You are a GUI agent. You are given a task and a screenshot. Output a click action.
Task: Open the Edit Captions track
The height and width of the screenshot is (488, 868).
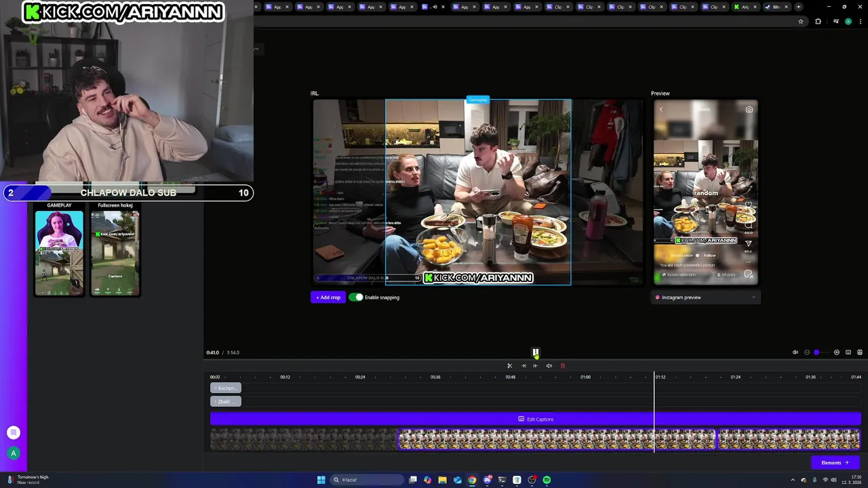[536, 419]
